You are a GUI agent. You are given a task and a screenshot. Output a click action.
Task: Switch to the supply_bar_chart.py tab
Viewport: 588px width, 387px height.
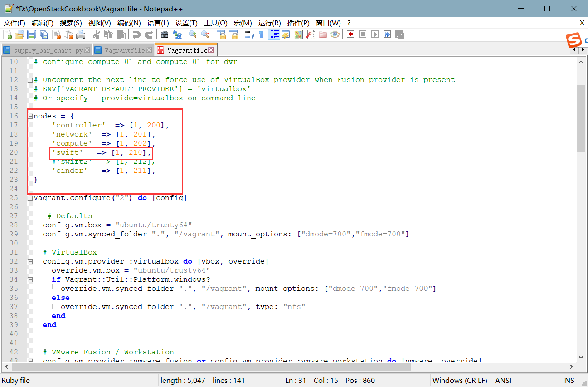coord(48,50)
